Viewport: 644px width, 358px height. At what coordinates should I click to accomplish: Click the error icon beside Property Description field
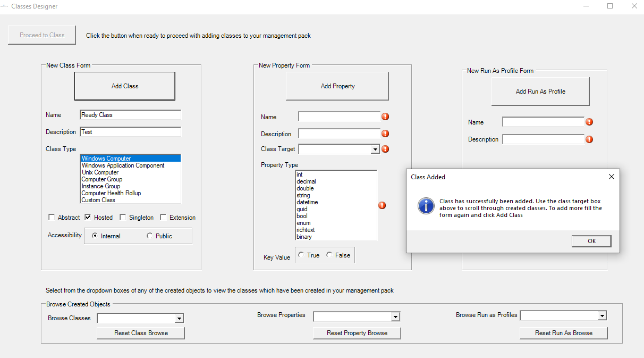point(385,134)
